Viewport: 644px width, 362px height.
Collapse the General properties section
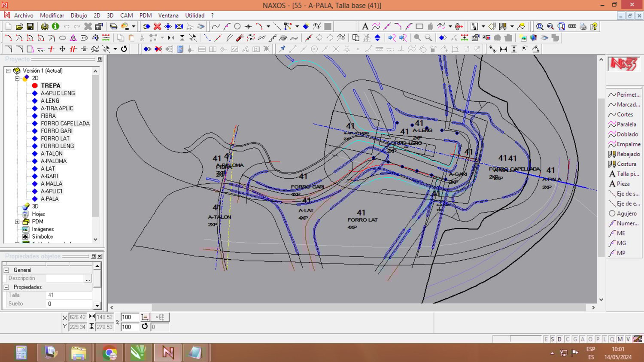[x=6, y=270]
